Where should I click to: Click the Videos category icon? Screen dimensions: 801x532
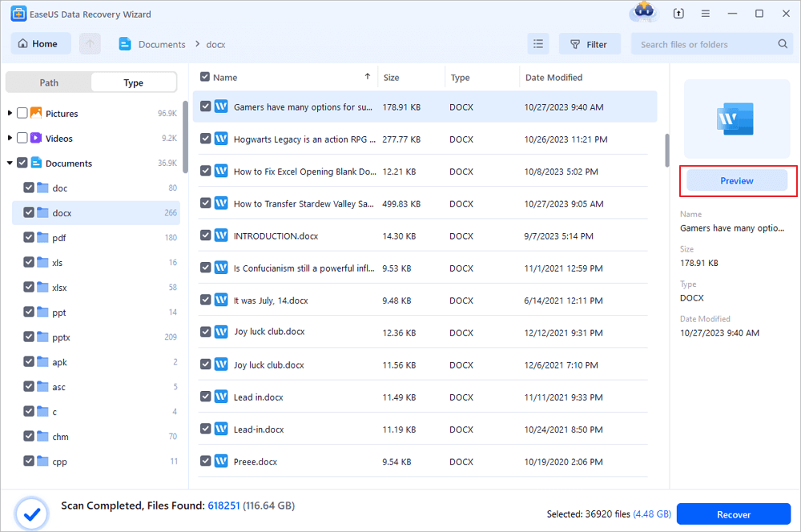point(36,138)
